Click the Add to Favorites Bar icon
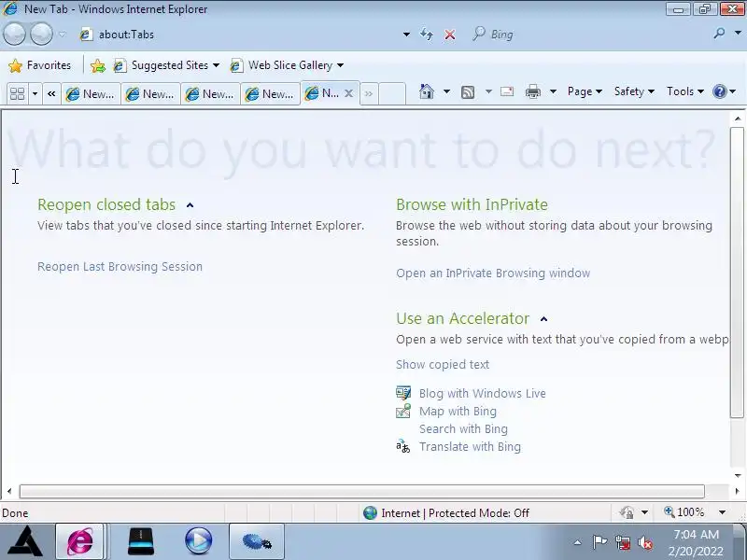 (98, 65)
